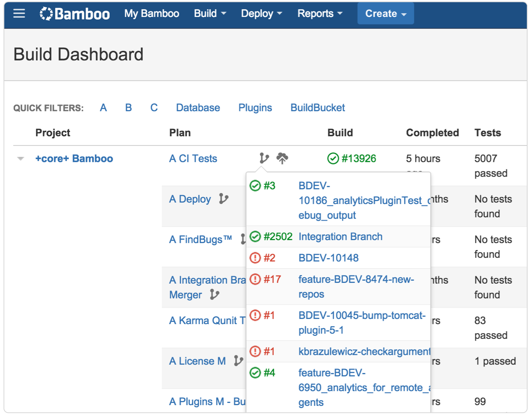Open the hamburger navigation menu
Image resolution: width=532 pixels, height=417 pixels.
point(19,14)
